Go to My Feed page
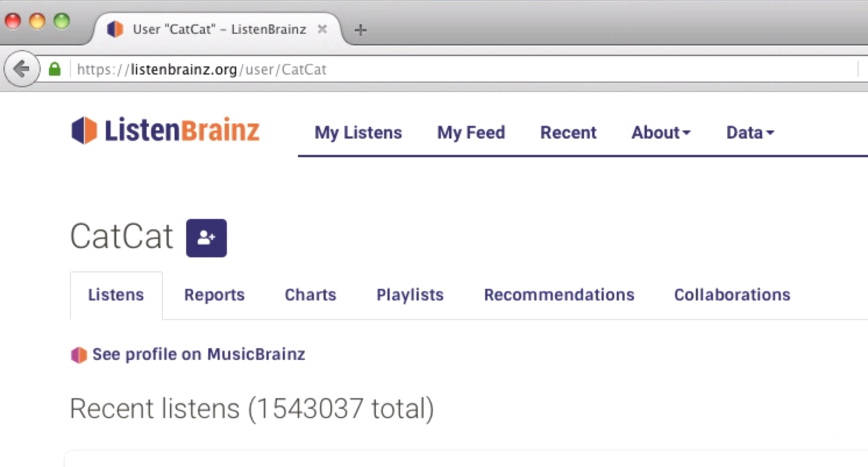This screenshot has width=868, height=467. click(471, 133)
